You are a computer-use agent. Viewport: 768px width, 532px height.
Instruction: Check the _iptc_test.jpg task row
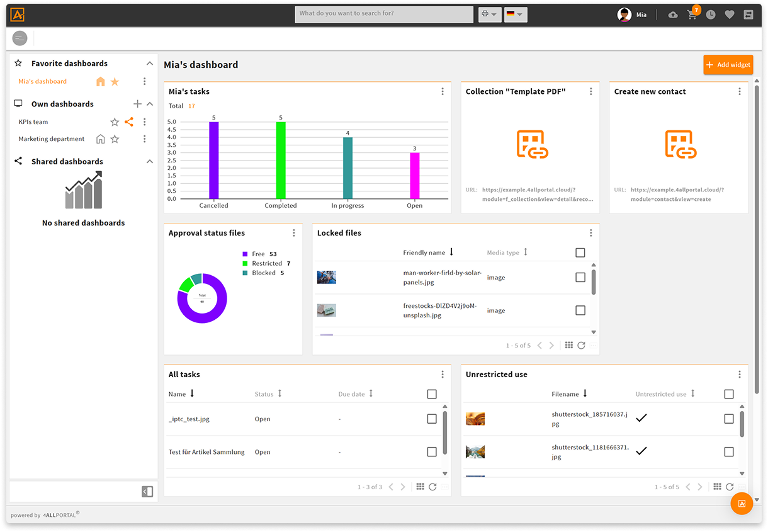pyautogui.click(x=432, y=419)
